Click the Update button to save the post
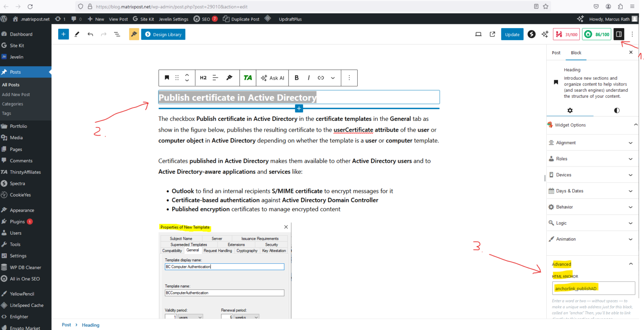This screenshot has width=644, height=330. [512, 34]
